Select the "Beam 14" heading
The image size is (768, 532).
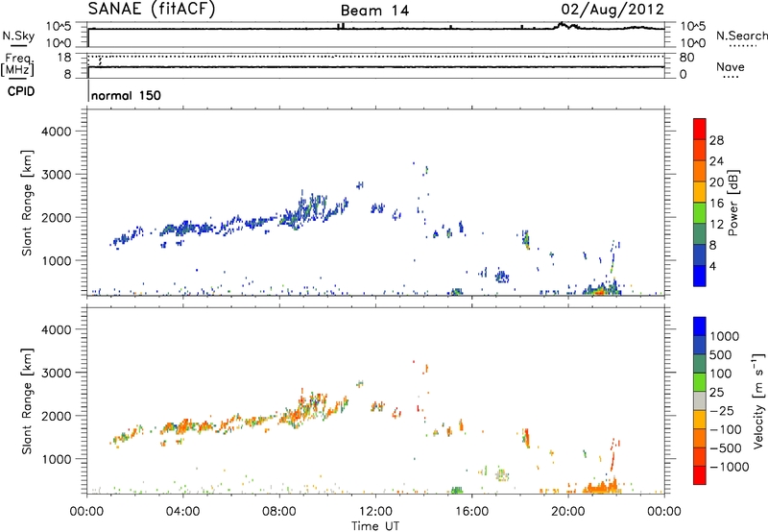pyautogui.click(x=374, y=11)
